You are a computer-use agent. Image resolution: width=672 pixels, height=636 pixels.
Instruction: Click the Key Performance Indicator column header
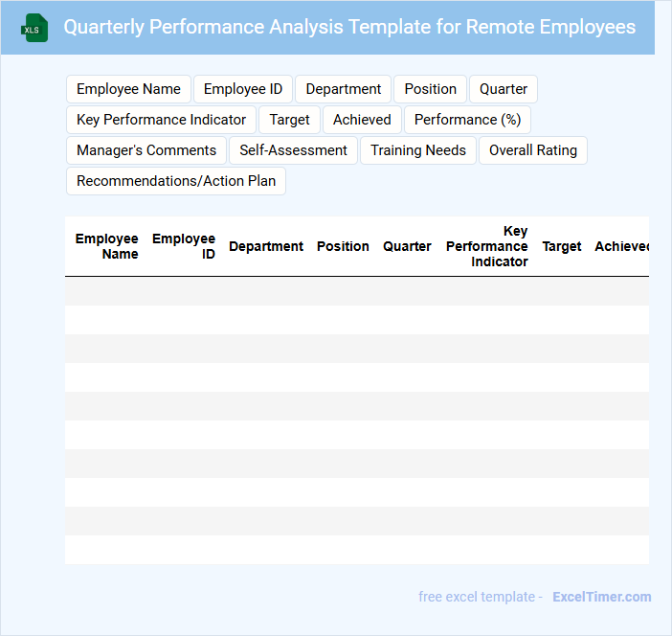486,246
